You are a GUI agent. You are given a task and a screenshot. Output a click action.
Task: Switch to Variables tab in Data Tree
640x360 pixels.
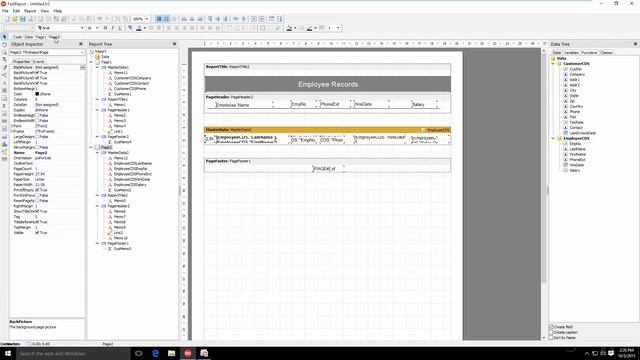point(571,53)
